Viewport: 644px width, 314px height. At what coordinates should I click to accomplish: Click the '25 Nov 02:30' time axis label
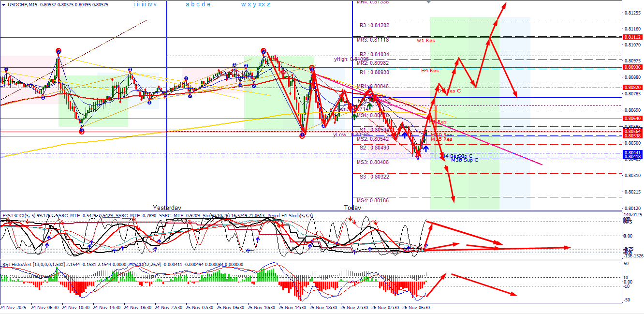tap(199, 307)
